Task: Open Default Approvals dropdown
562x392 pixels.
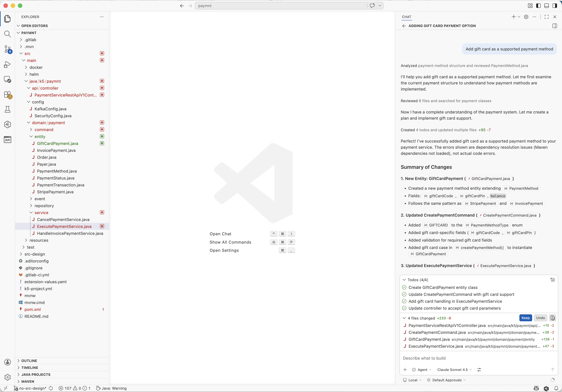Action: coord(446,380)
